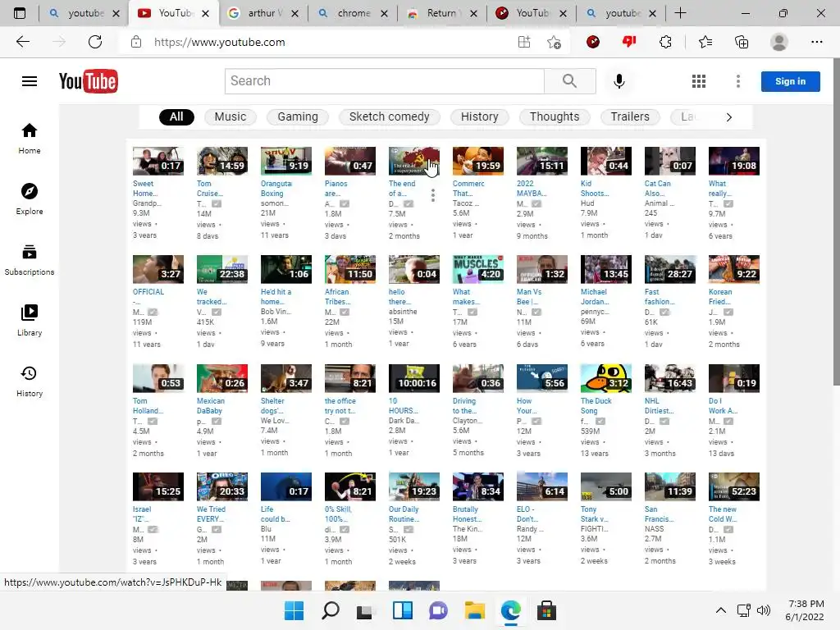Open more options for The end of a video

[x=433, y=195]
